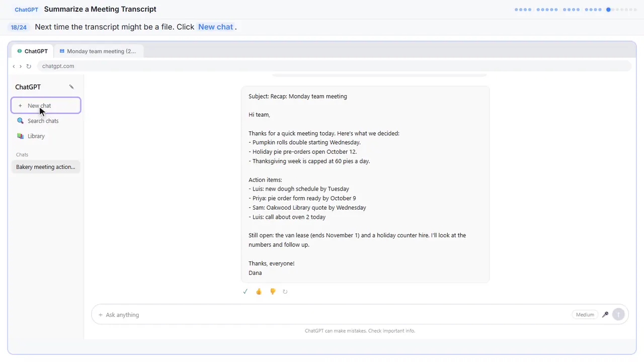Click the highlighted New chat link in the instructions
Image resolution: width=644 pixels, height=362 pixels.
pyautogui.click(x=215, y=27)
